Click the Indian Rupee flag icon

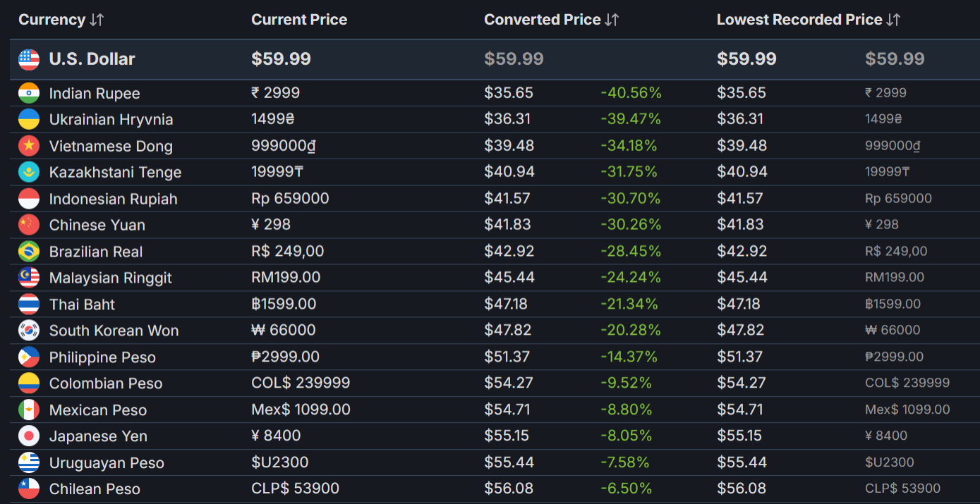pyautogui.click(x=29, y=93)
